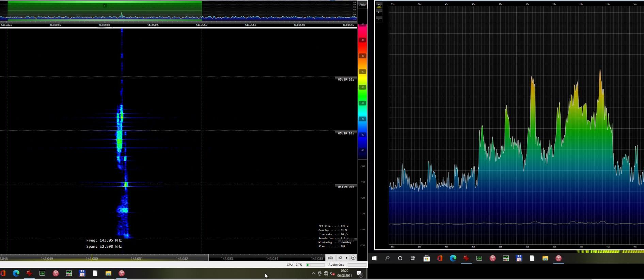This screenshot has height=280, width=644.
Task: Click the 143.054 label on the bottom ruler
Action: pos(272,259)
